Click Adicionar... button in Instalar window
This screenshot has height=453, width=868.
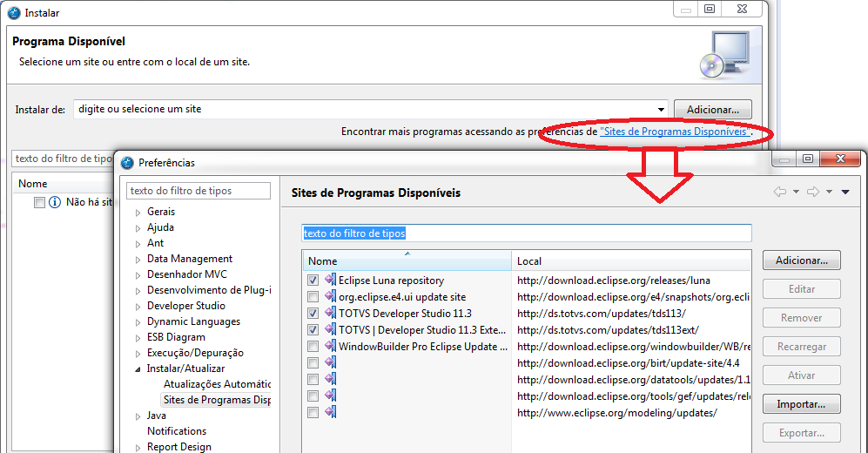tap(713, 110)
